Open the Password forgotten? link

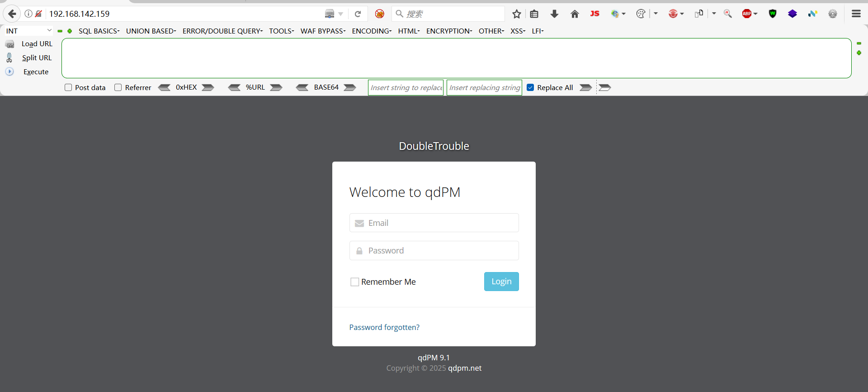coord(384,327)
